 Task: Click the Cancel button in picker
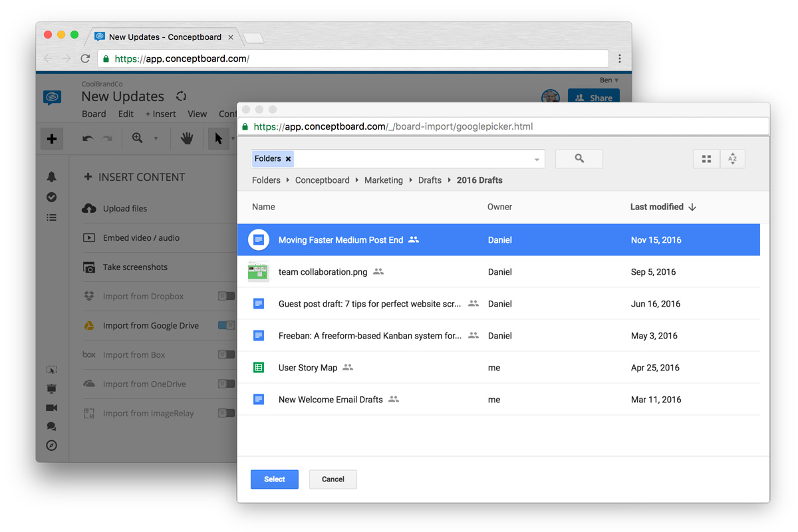point(333,479)
